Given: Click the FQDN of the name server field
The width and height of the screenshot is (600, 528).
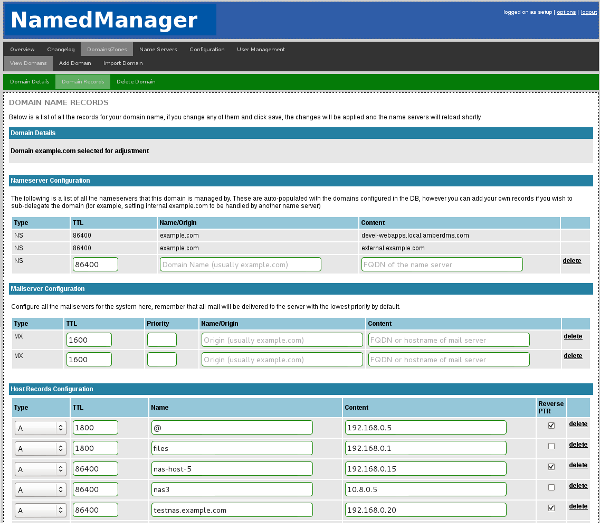Looking at the screenshot, I should coord(442,264).
